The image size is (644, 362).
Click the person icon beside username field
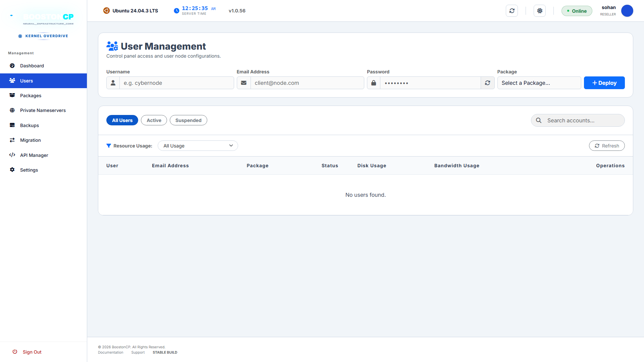[113, 83]
